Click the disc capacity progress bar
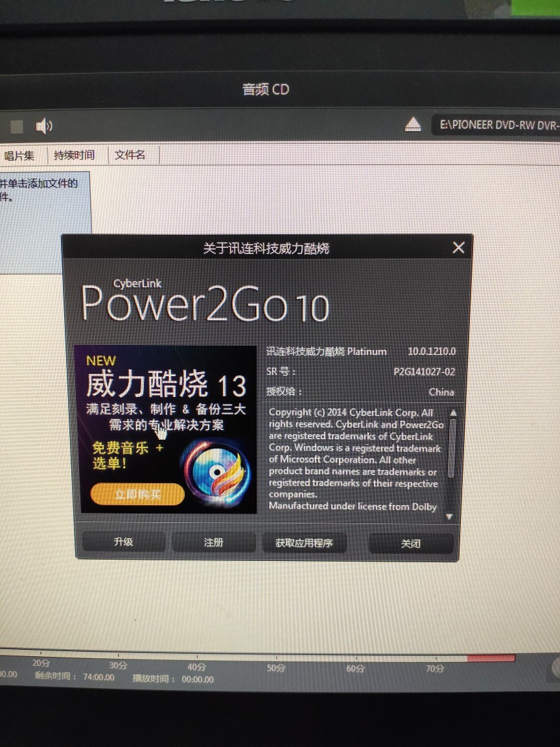Viewport: 560px width, 747px height. pyautogui.click(x=259, y=654)
